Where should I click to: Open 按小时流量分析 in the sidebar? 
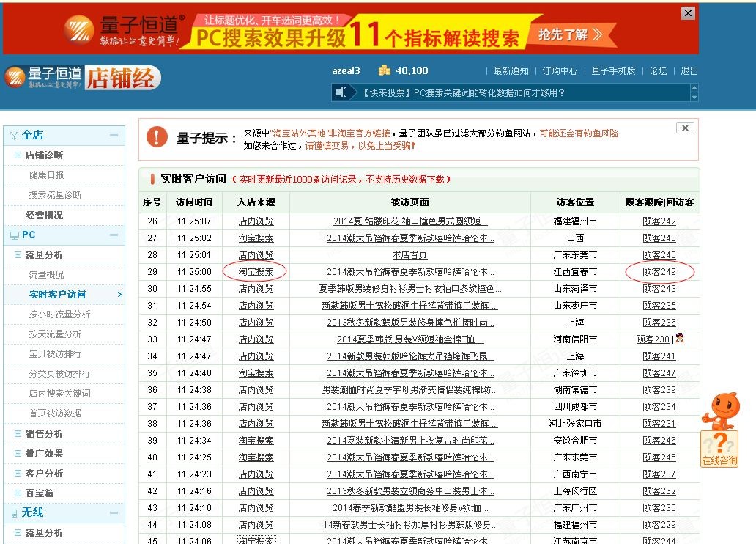(x=59, y=315)
